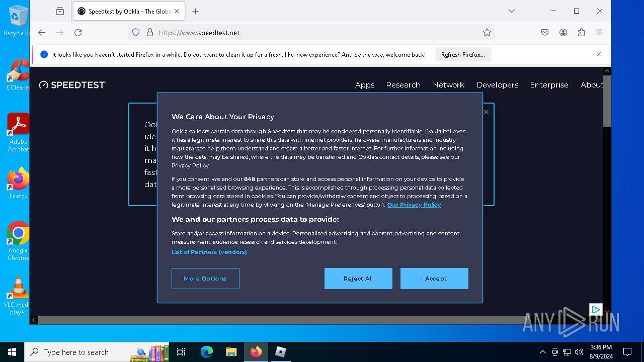Click the AdChoices icon
Screen dimensions: 644x362
[596, 309]
